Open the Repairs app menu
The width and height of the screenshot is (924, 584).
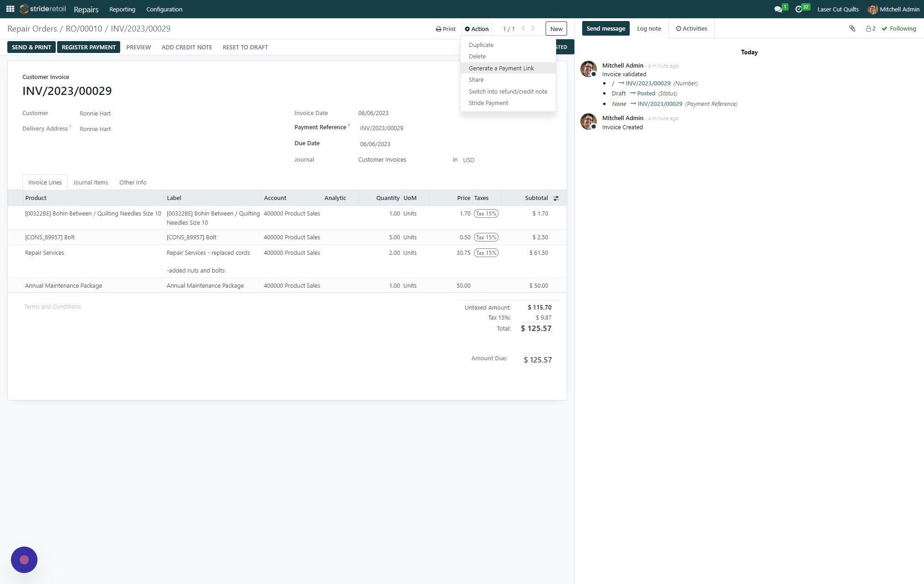click(x=86, y=10)
